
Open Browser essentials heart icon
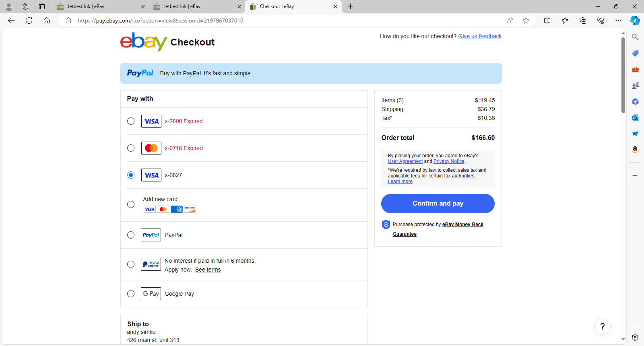pos(601,21)
